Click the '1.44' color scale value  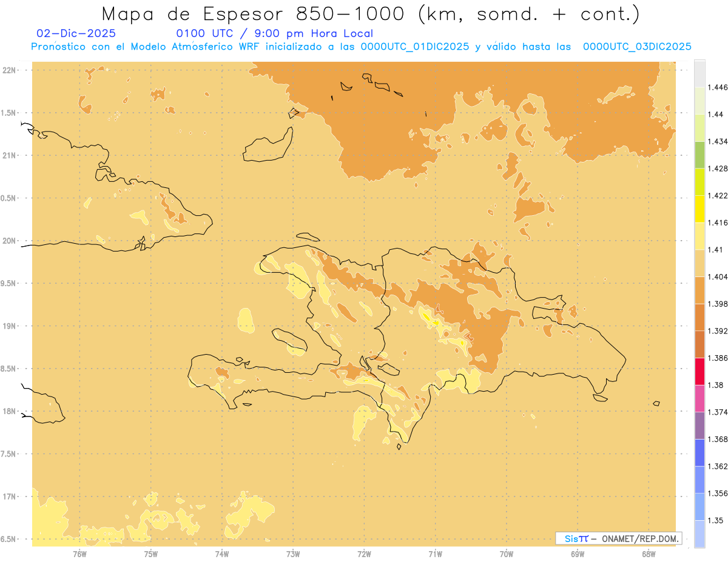(716, 115)
